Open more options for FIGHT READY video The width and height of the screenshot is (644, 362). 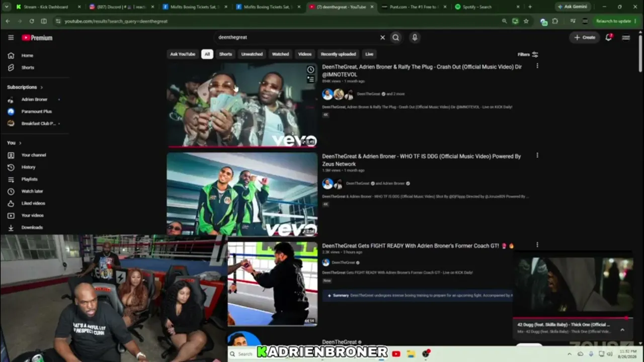(x=537, y=245)
